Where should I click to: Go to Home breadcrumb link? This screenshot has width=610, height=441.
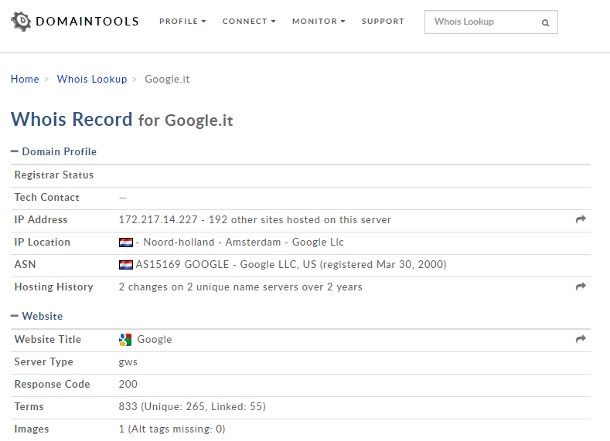point(25,79)
